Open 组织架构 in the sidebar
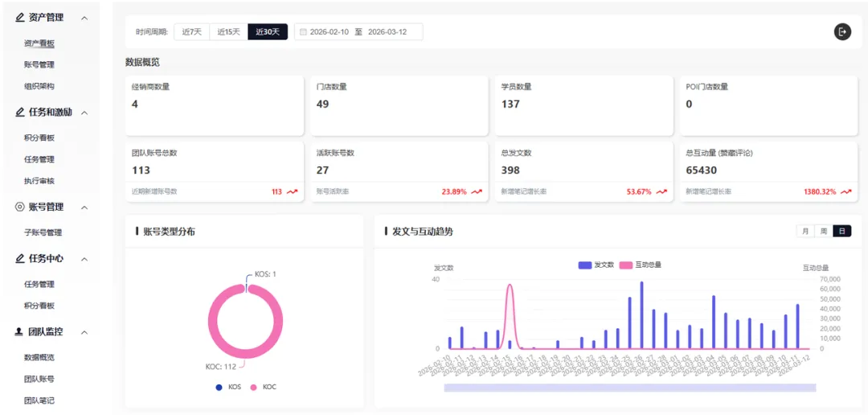 pos(39,86)
